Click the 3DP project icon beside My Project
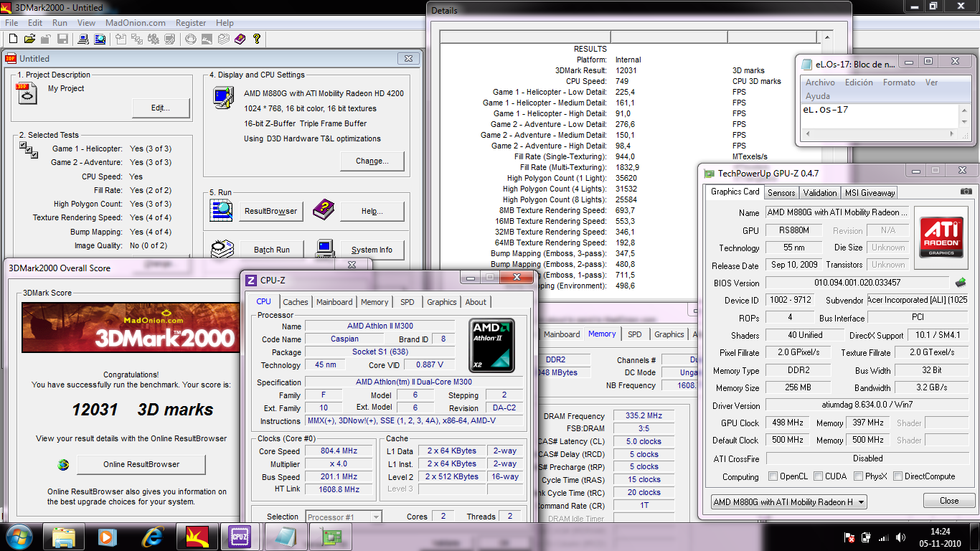This screenshot has height=551, width=980. click(27, 93)
